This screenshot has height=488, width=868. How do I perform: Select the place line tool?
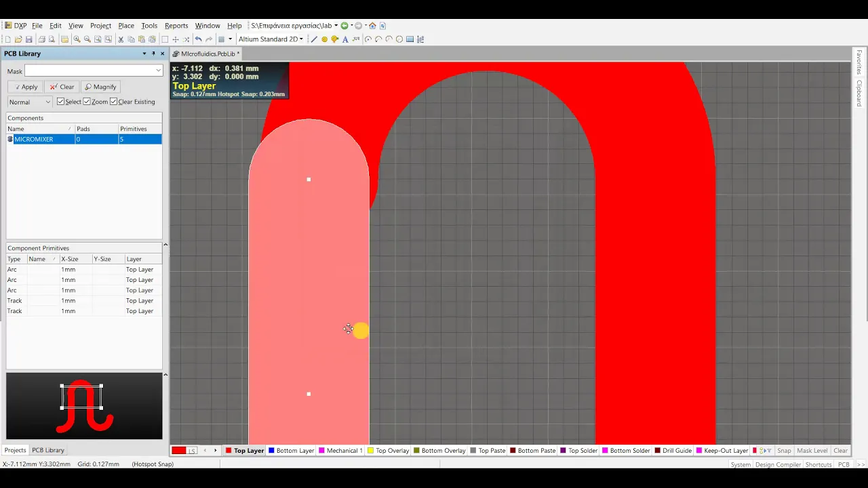pos(314,39)
